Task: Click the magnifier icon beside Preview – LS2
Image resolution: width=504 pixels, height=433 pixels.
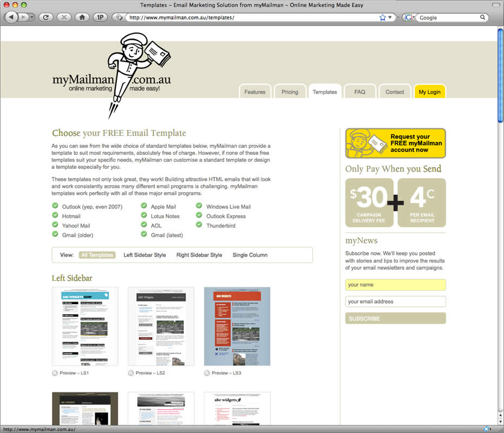Action: [131, 373]
